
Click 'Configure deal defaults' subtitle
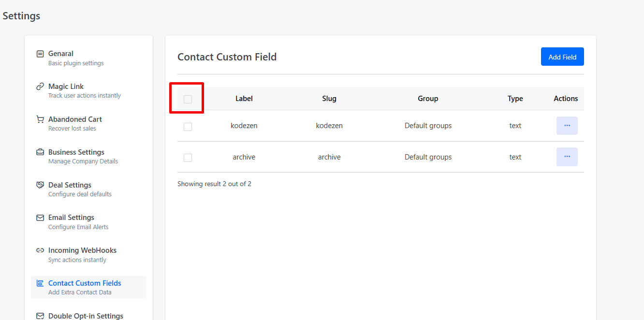point(80,194)
